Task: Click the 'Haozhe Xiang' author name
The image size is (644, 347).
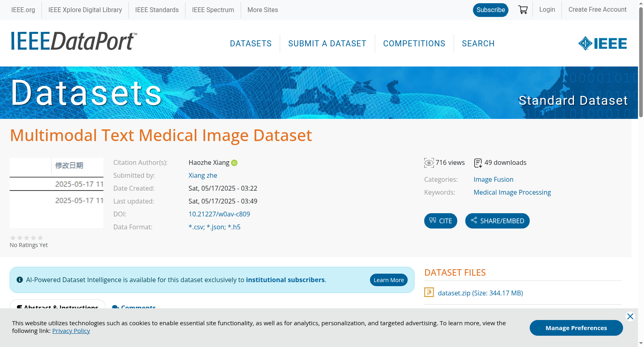Action: coord(209,162)
